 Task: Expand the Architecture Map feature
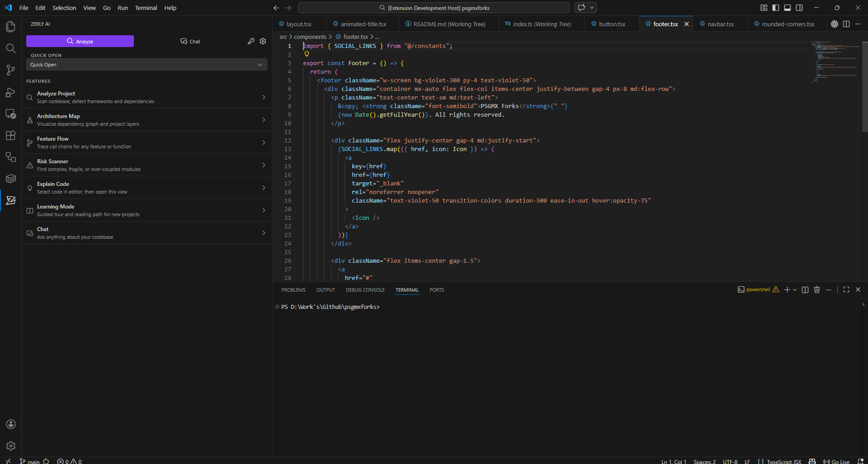coord(264,119)
